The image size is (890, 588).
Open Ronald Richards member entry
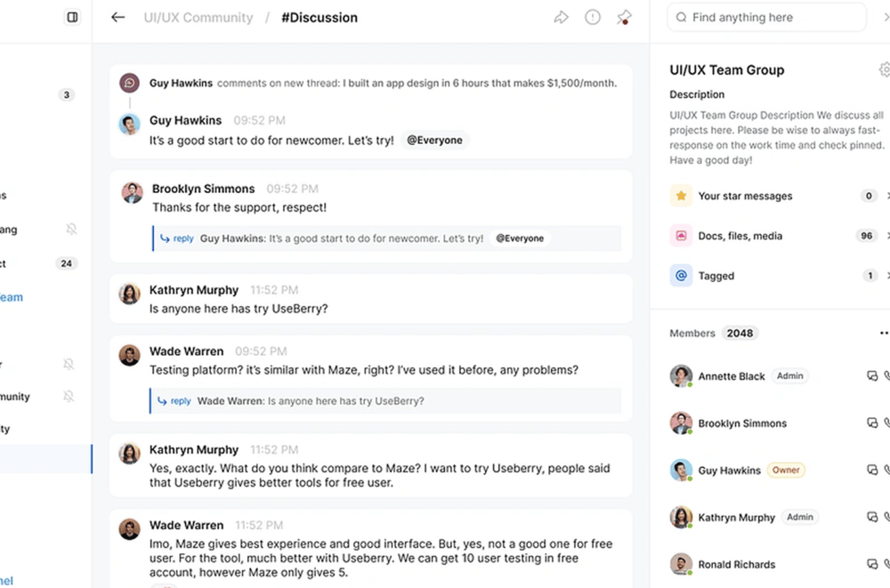[x=737, y=565]
